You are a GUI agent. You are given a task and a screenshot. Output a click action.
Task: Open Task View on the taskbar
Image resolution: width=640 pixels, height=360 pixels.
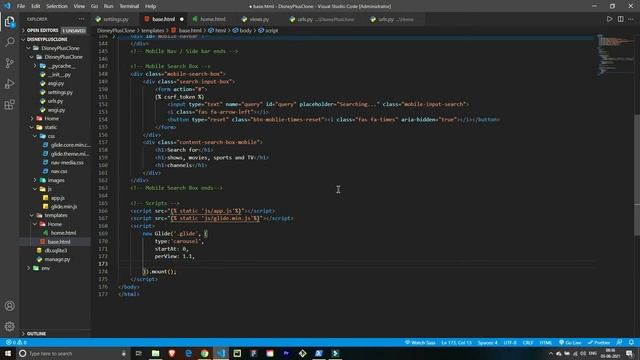[139, 353]
